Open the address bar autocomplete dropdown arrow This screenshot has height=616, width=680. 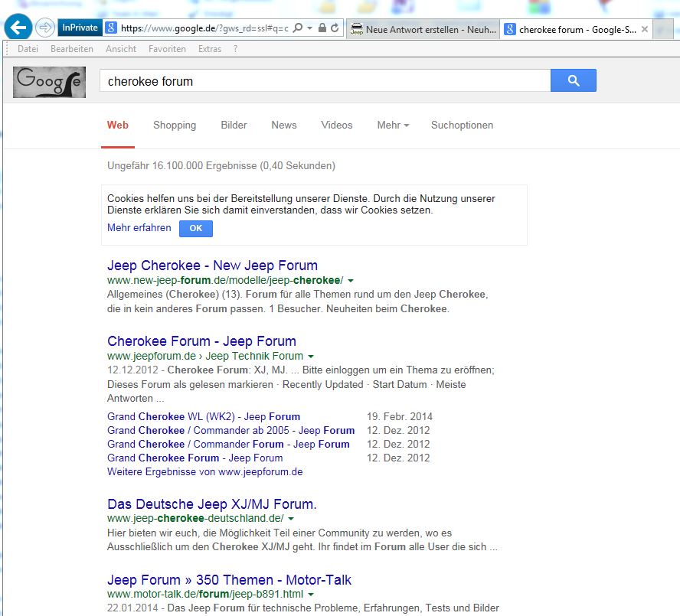pos(309,28)
